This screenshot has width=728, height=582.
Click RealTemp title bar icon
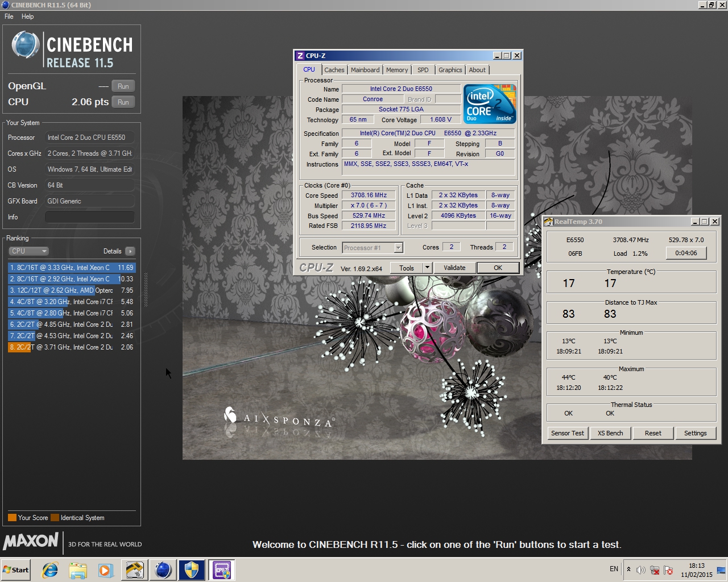(x=548, y=222)
